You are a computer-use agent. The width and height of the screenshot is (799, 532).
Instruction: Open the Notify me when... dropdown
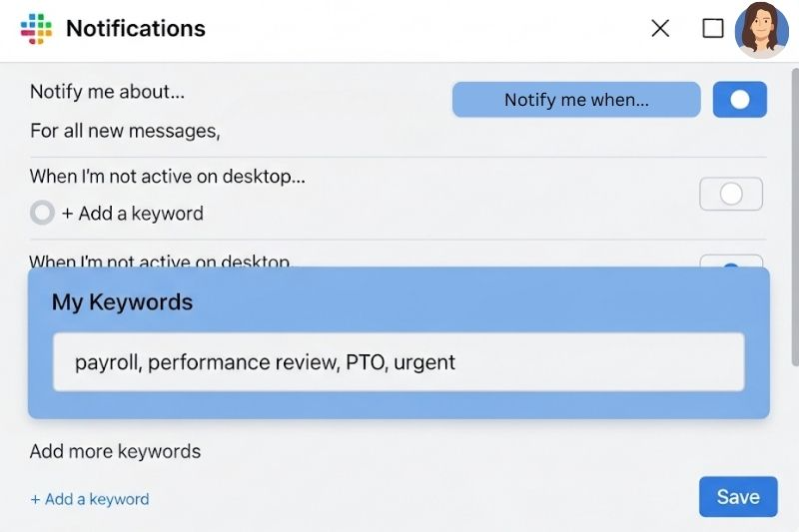pos(576,99)
